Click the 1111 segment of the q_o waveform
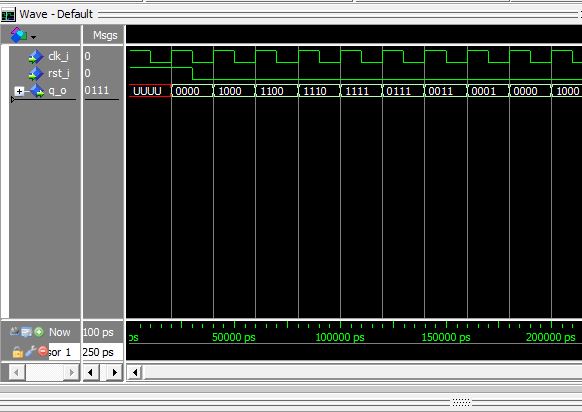The width and height of the screenshot is (582, 412). coord(361,91)
